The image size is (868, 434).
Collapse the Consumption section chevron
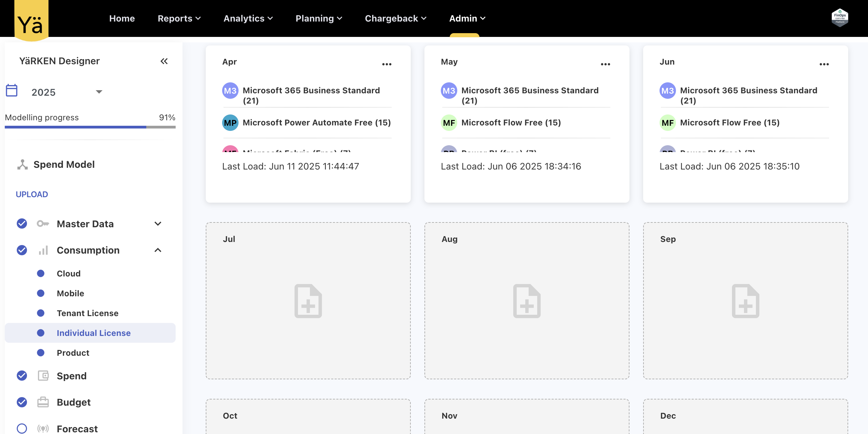158,250
